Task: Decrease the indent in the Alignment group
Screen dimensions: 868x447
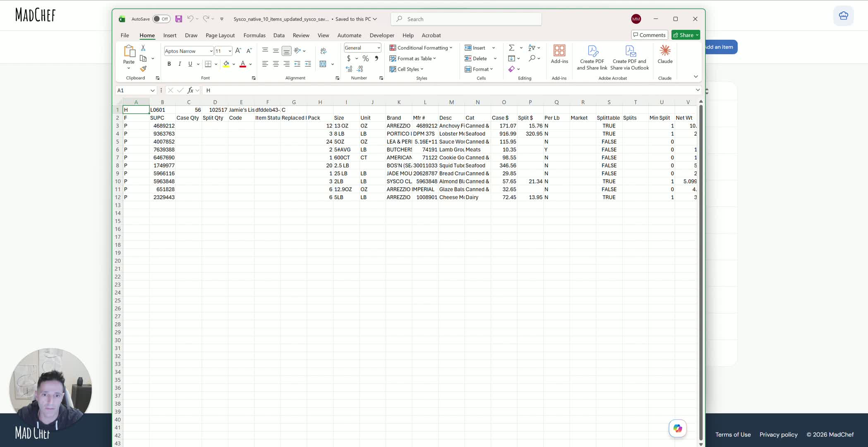Action: click(x=297, y=64)
